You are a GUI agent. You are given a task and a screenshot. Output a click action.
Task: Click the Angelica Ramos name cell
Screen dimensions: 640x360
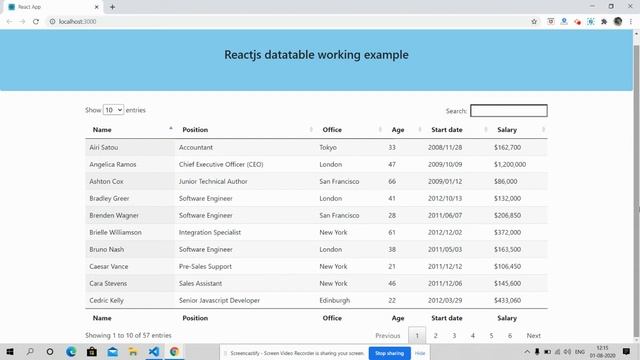(130, 164)
